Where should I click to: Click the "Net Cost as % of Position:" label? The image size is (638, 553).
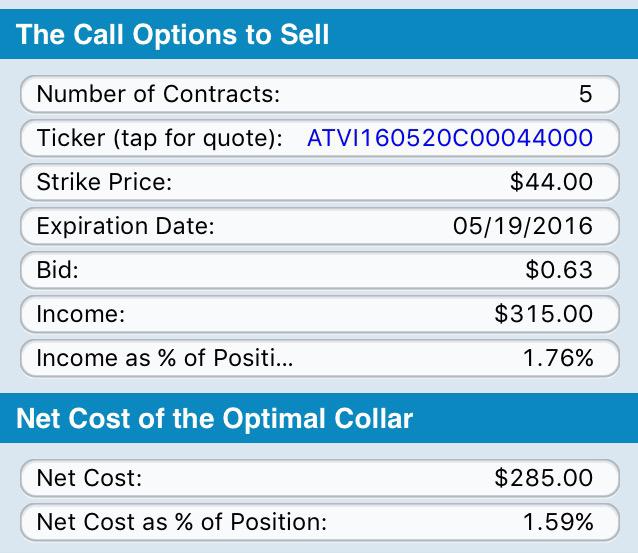(x=181, y=522)
